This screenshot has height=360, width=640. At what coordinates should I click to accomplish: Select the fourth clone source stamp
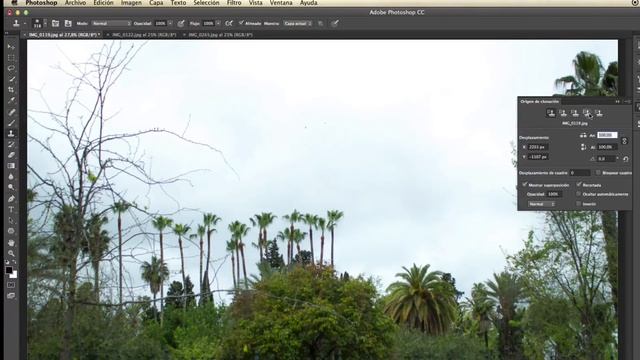click(587, 113)
